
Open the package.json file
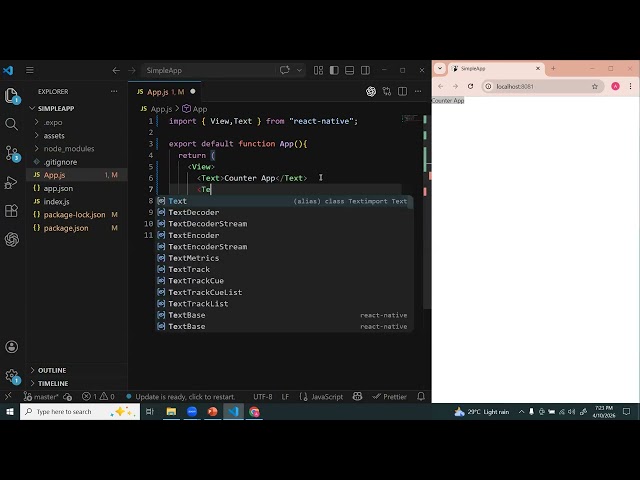[x=77, y=228]
